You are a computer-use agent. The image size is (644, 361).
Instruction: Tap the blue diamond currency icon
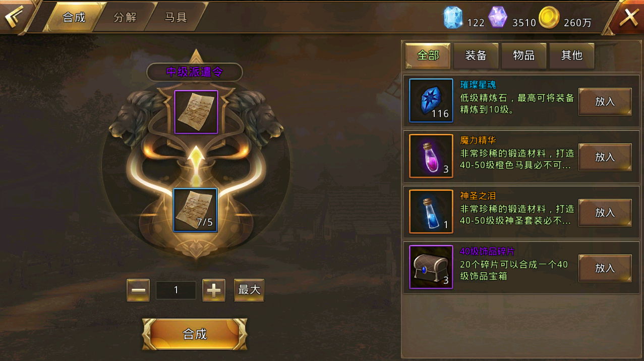[x=453, y=18]
